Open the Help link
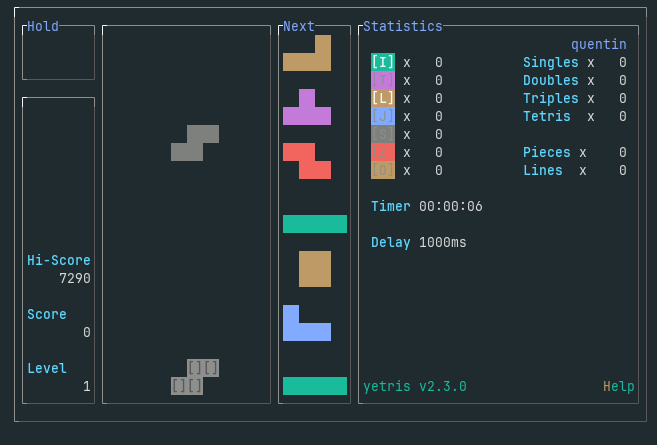Screen dimensions: 657x445 (x=618, y=386)
